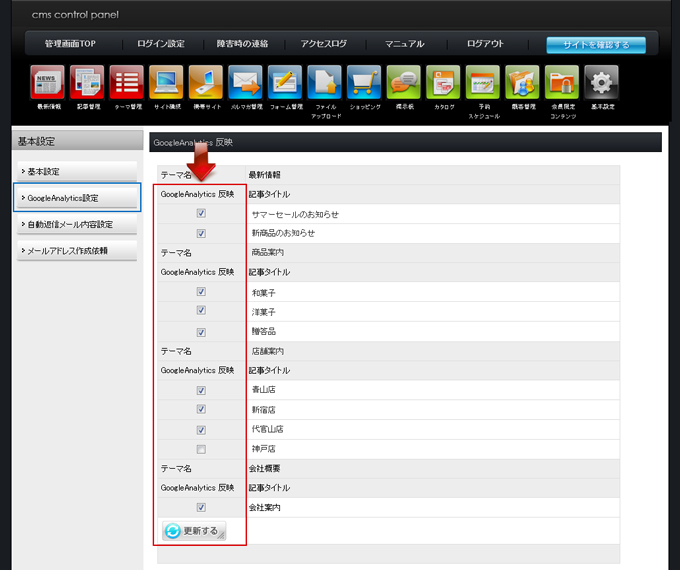680x570 pixels.
Task: Click the 顧客管理 customer management icon
Action: (522, 82)
